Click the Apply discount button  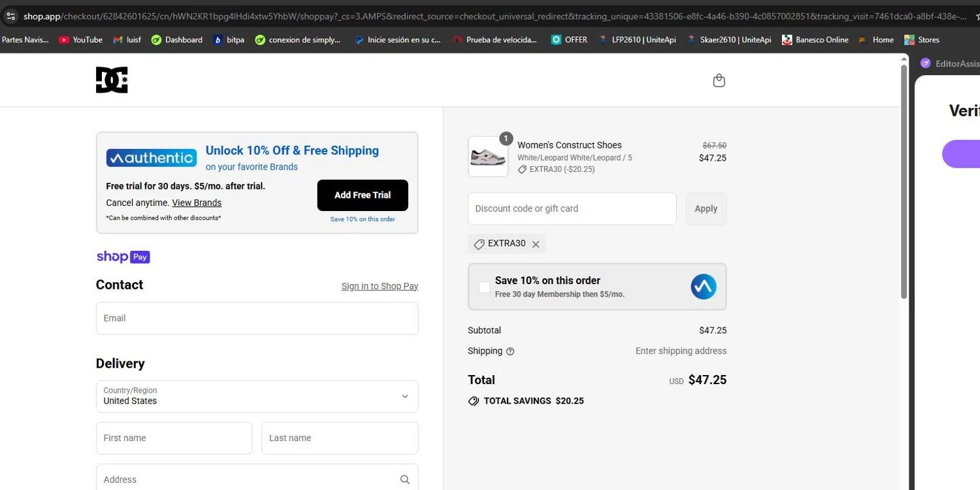706,209
